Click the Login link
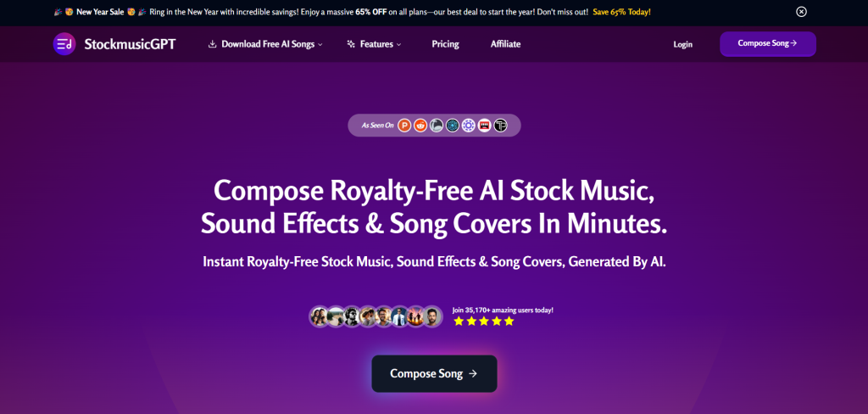 click(x=682, y=44)
